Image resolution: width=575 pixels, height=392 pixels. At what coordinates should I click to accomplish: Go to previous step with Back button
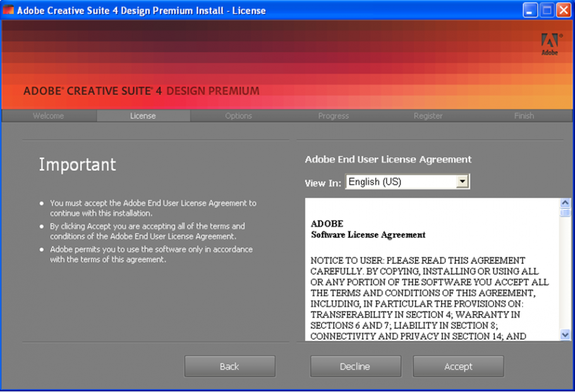(x=229, y=366)
